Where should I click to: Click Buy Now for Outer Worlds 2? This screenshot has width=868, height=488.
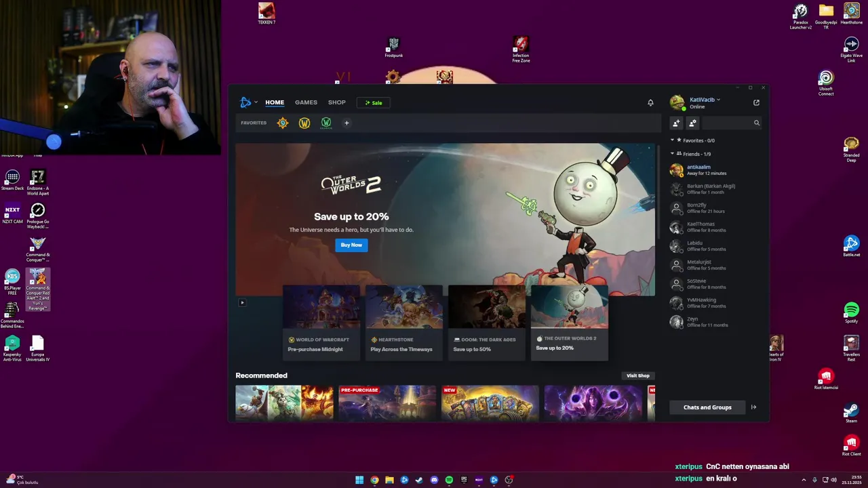click(x=351, y=245)
